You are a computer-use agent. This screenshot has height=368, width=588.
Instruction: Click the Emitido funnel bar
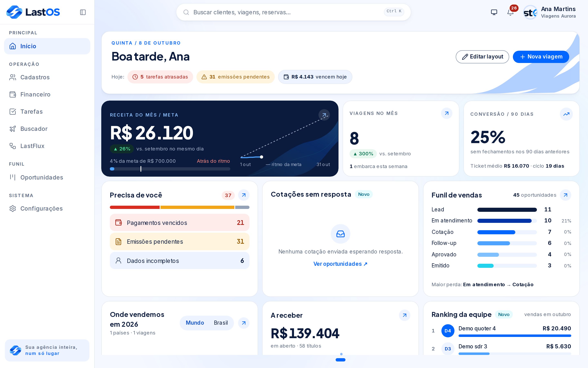[x=507, y=266]
